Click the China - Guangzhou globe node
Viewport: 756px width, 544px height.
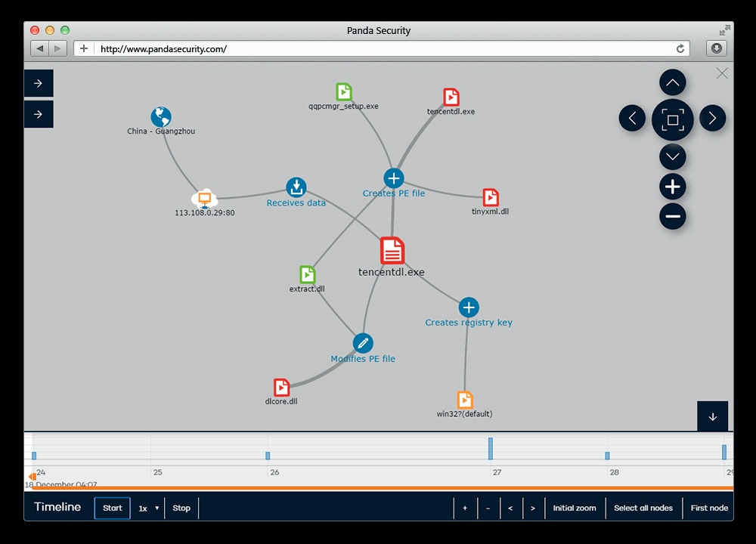161,117
